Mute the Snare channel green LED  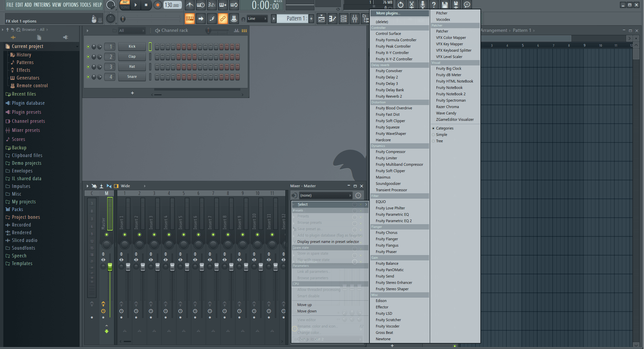pyautogui.click(x=88, y=77)
